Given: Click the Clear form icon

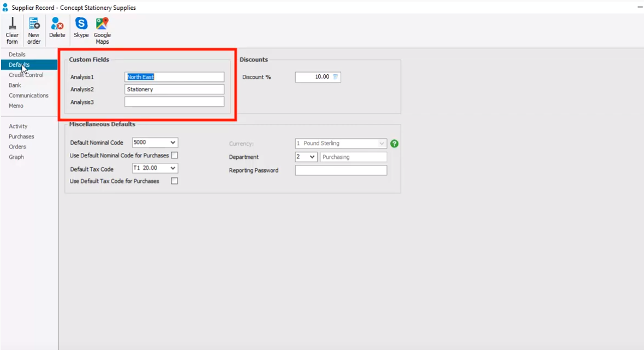Looking at the screenshot, I should 11,28.
